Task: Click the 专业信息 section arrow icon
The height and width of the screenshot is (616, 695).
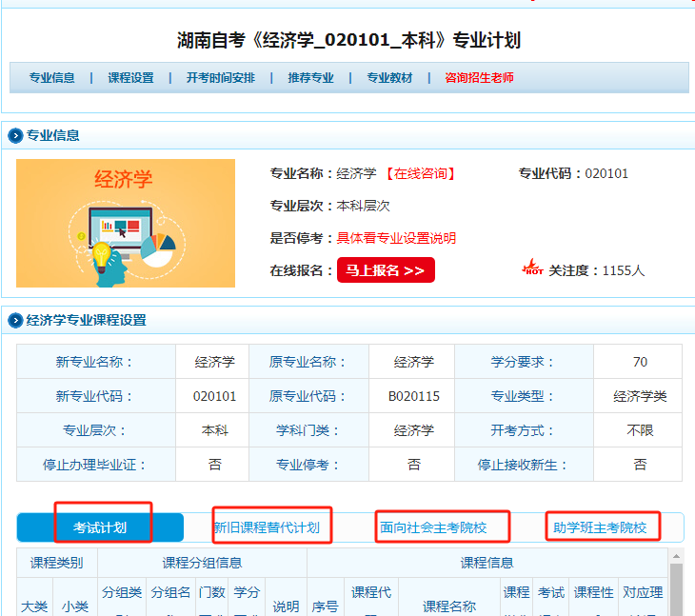Action: pos(15,135)
